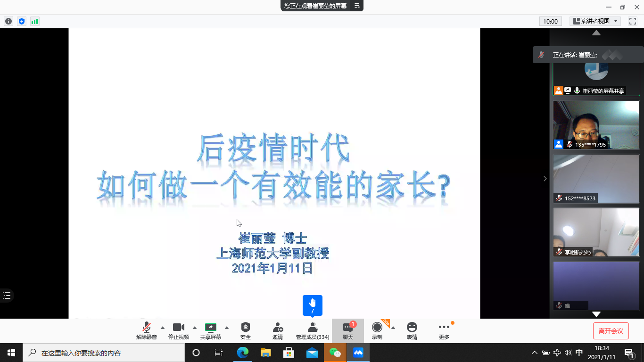Screen dimensions: 644x362
Task: Open the Reactions (表情) icon
Action: click(412, 330)
